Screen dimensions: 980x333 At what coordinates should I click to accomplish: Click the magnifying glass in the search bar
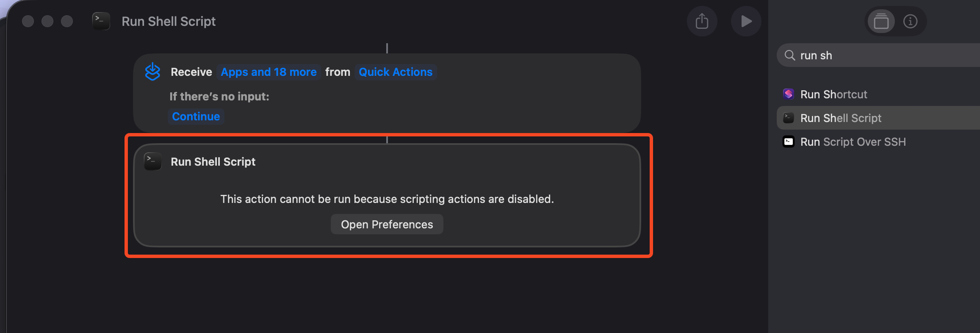coord(790,55)
